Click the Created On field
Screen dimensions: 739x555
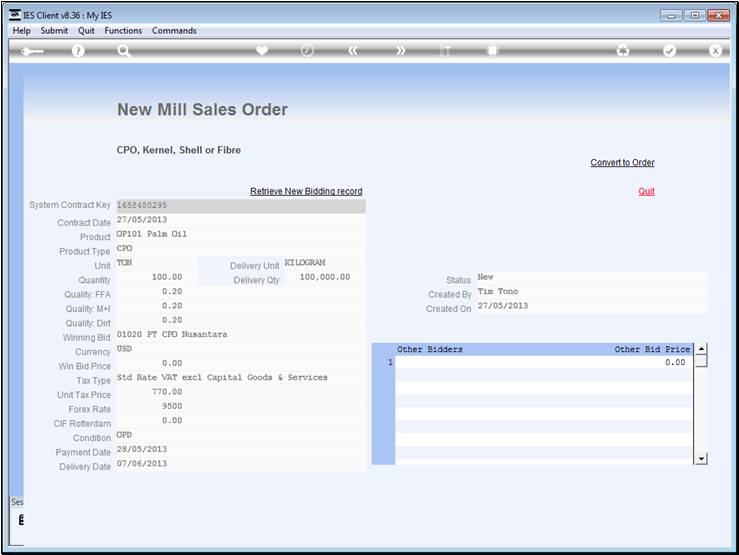click(x=591, y=306)
